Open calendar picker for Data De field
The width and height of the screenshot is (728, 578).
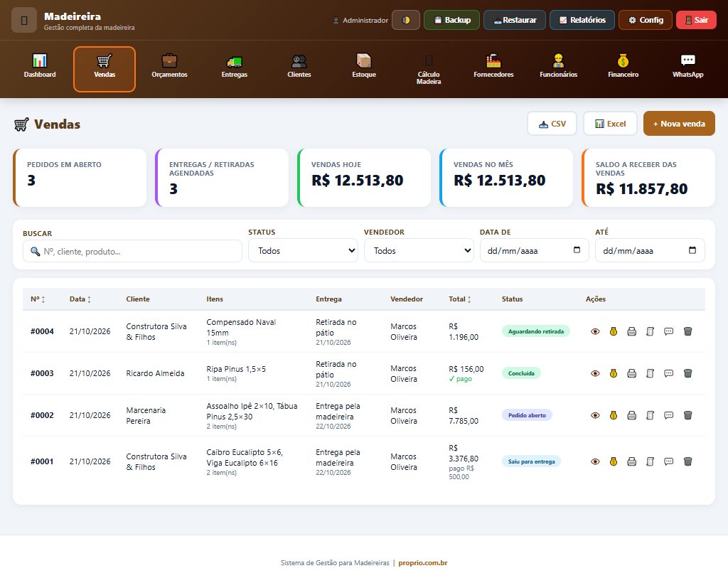point(577,250)
